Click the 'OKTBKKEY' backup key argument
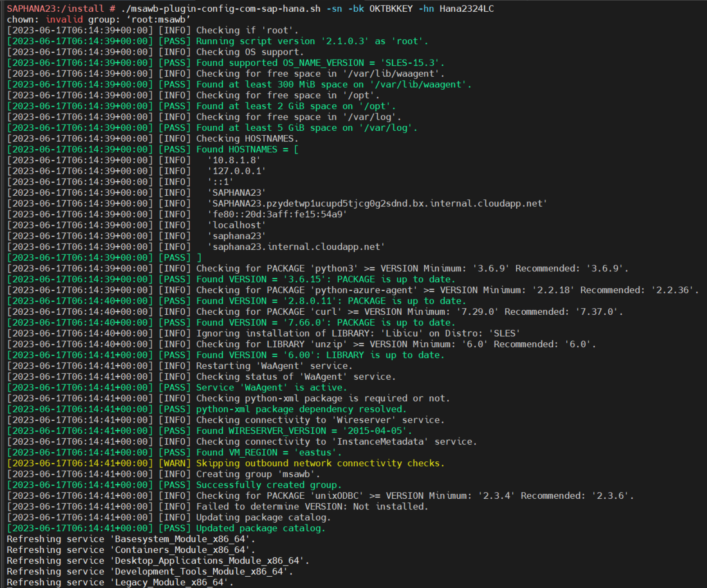 click(x=391, y=9)
